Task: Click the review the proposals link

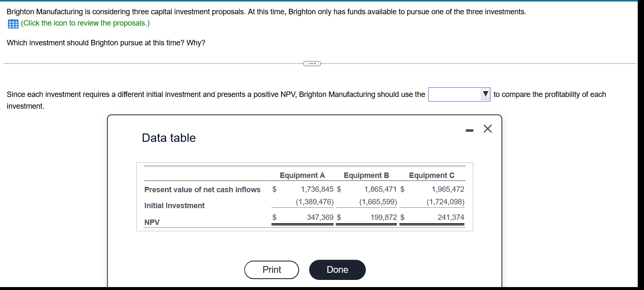Action: [85, 23]
